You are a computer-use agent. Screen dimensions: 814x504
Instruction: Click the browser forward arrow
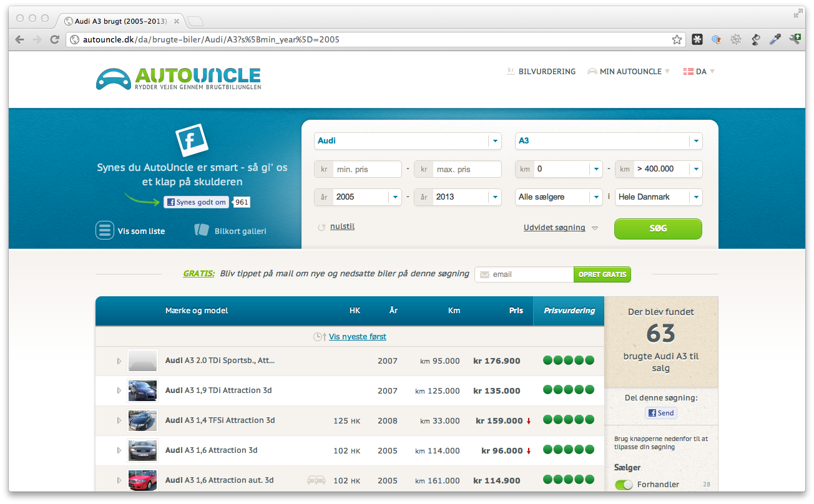37,39
